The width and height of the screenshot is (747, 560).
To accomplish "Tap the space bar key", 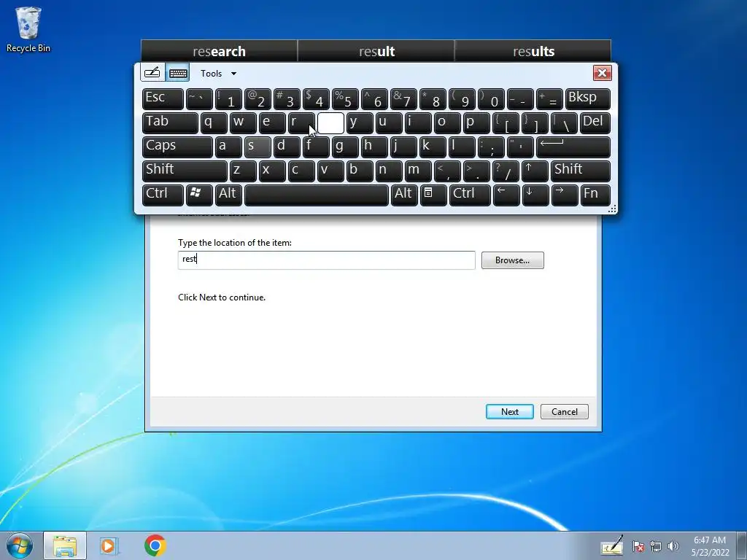I will point(317,195).
